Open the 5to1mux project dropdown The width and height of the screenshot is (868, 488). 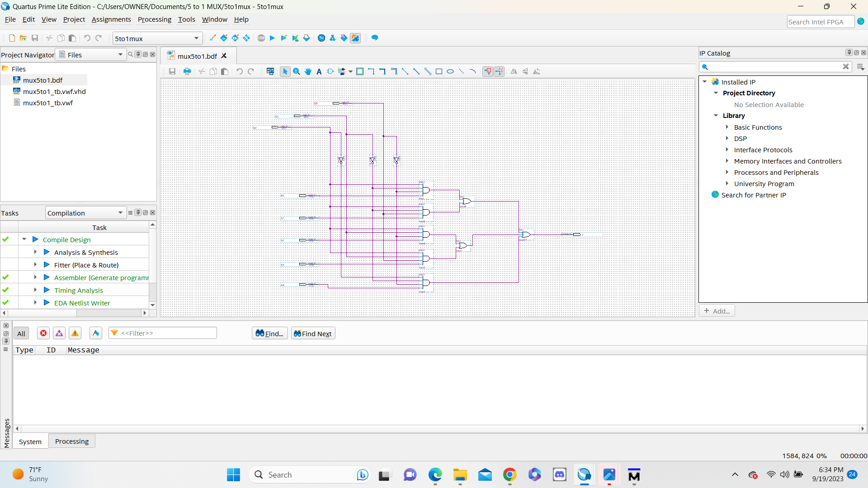[x=196, y=38]
